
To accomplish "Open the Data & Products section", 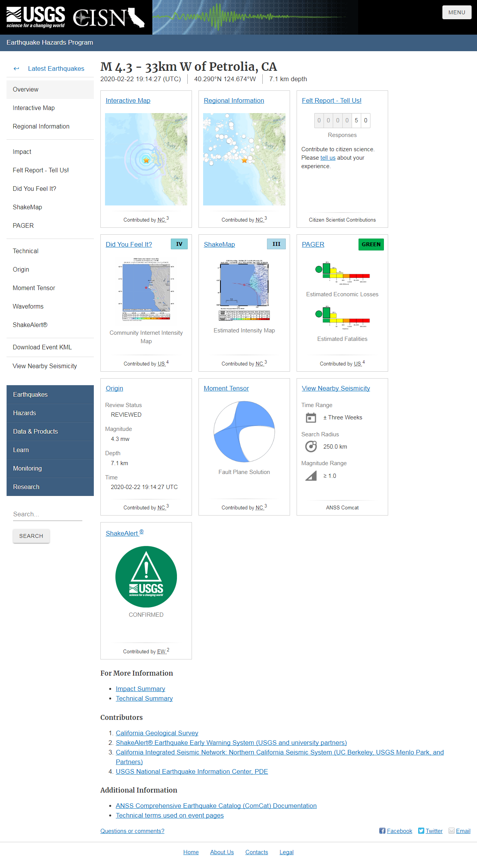I will coord(50,431).
